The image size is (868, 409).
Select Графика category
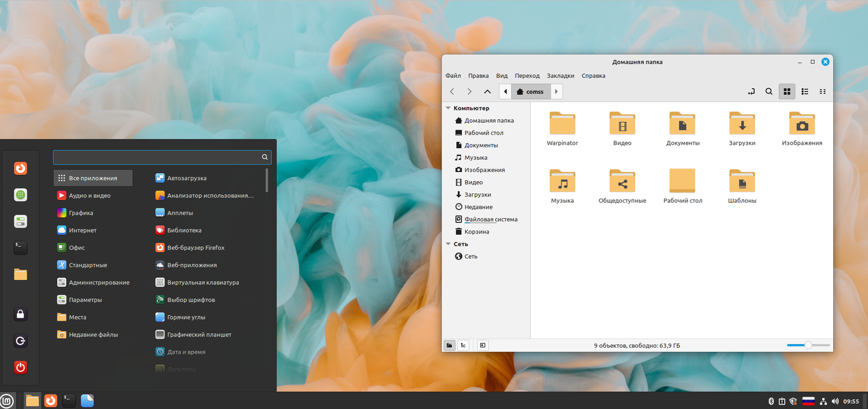tap(93, 213)
